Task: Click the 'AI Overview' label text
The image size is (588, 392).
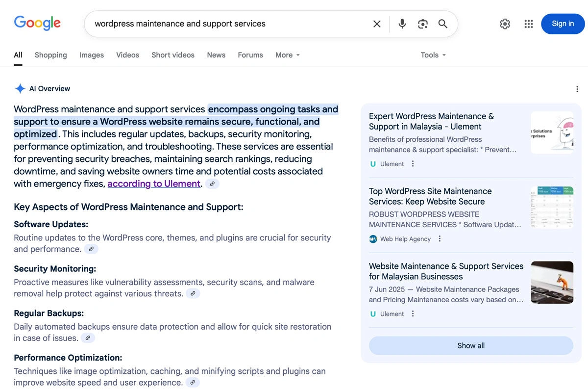Action: pyautogui.click(x=49, y=89)
